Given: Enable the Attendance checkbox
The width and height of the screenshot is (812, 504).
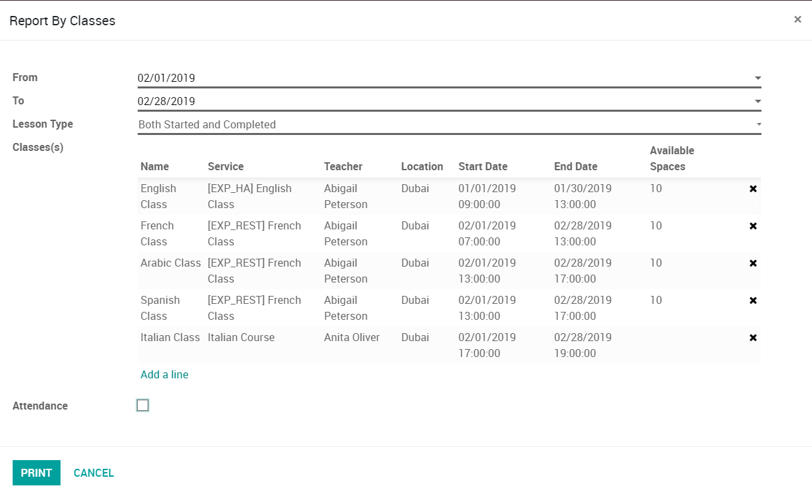Looking at the screenshot, I should coord(142,406).
